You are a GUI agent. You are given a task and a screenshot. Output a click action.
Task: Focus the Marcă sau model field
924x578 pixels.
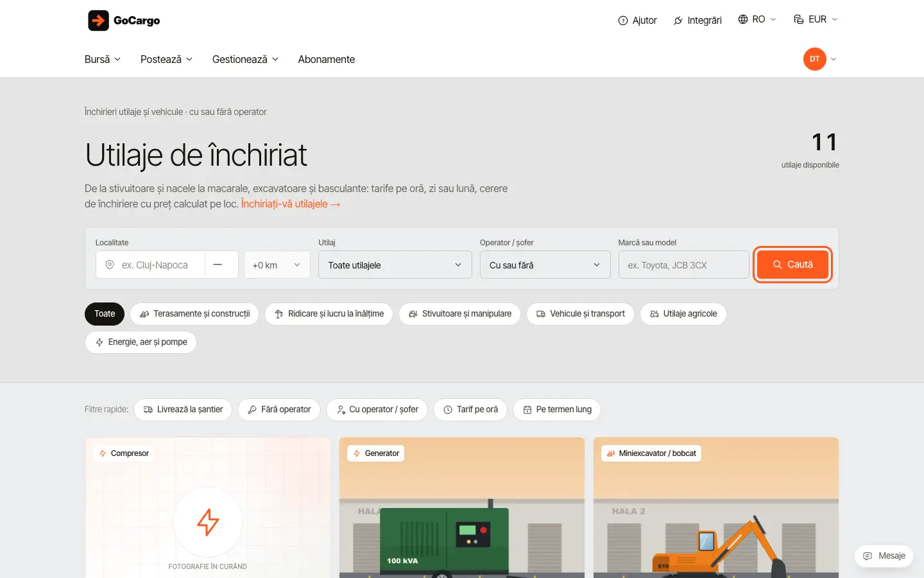click(x=683, y=265)
